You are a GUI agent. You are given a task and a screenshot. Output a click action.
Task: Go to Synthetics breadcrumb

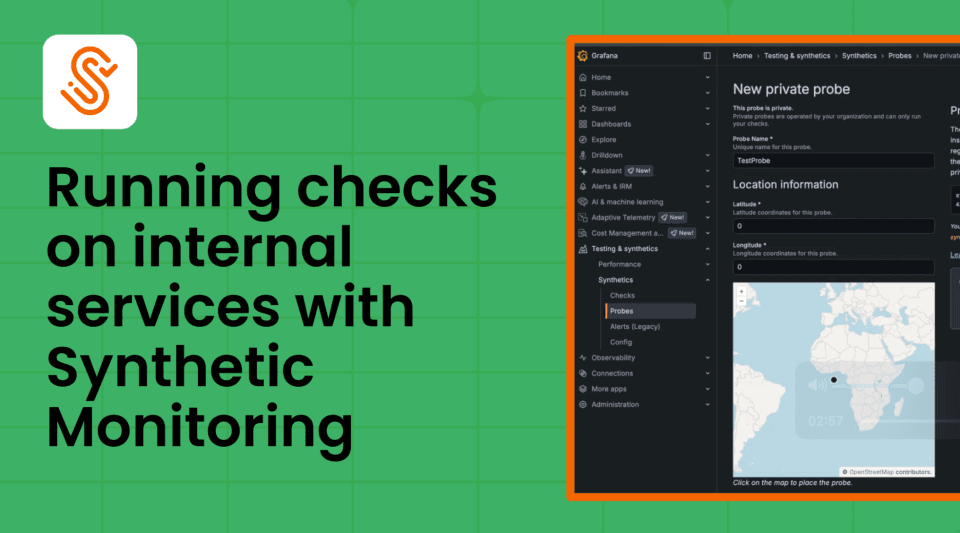[859, 56]
